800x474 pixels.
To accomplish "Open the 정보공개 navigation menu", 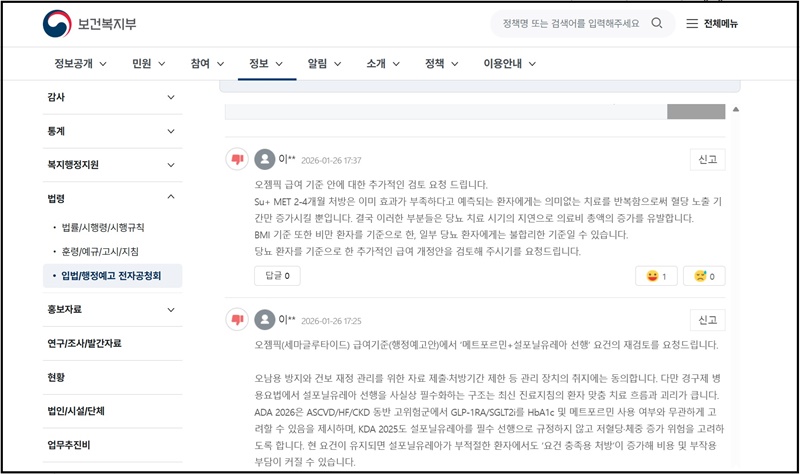I will (81, 63).
